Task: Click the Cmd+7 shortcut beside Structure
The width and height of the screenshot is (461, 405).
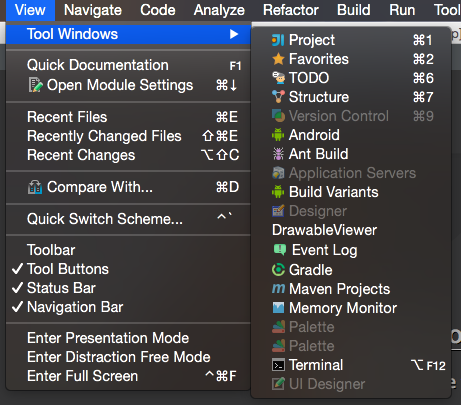Action: tap(423, 97)
